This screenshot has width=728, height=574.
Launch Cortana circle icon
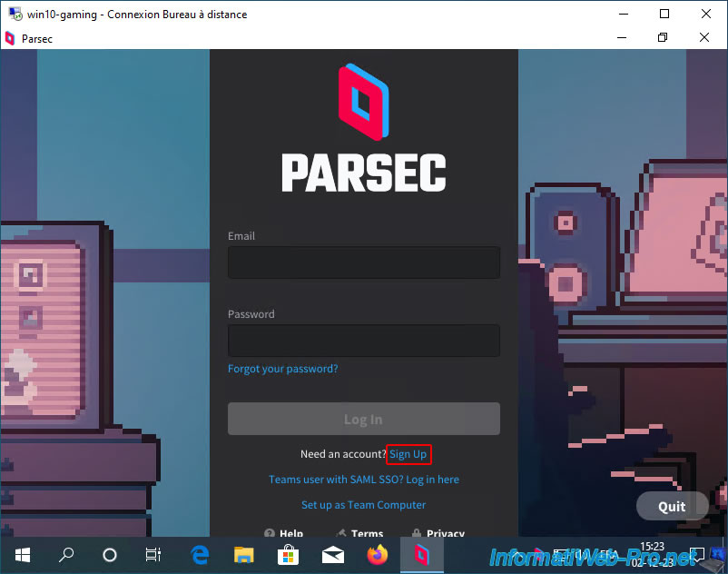[x=110, y=555]
